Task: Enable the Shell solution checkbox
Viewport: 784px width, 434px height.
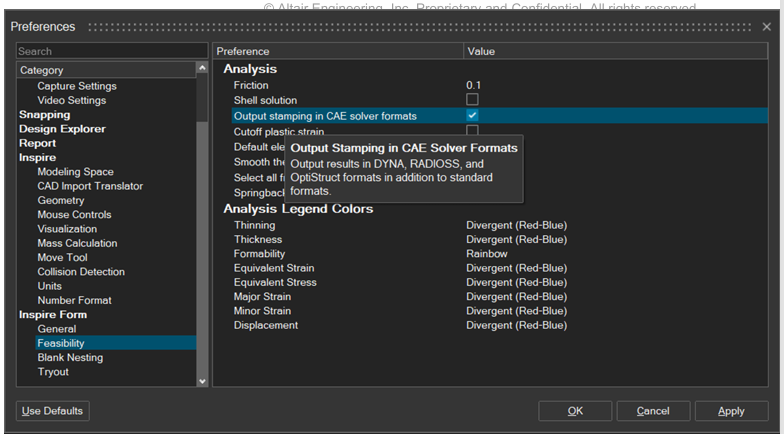Action: (x=472, y=100)
